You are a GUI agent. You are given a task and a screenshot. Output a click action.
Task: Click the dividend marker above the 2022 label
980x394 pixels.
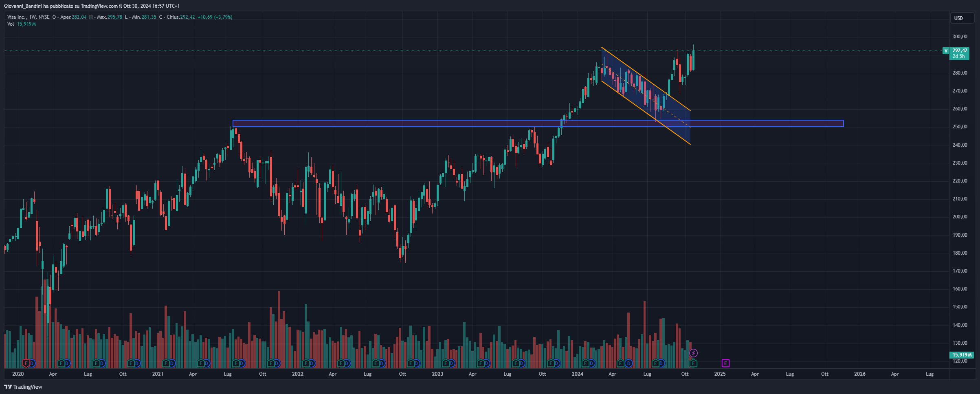tap(312, 363)
